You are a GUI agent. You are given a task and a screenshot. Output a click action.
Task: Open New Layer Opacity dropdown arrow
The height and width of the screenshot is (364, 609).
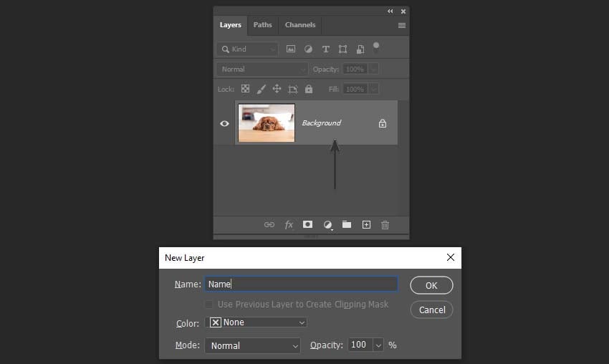point(378,345)
